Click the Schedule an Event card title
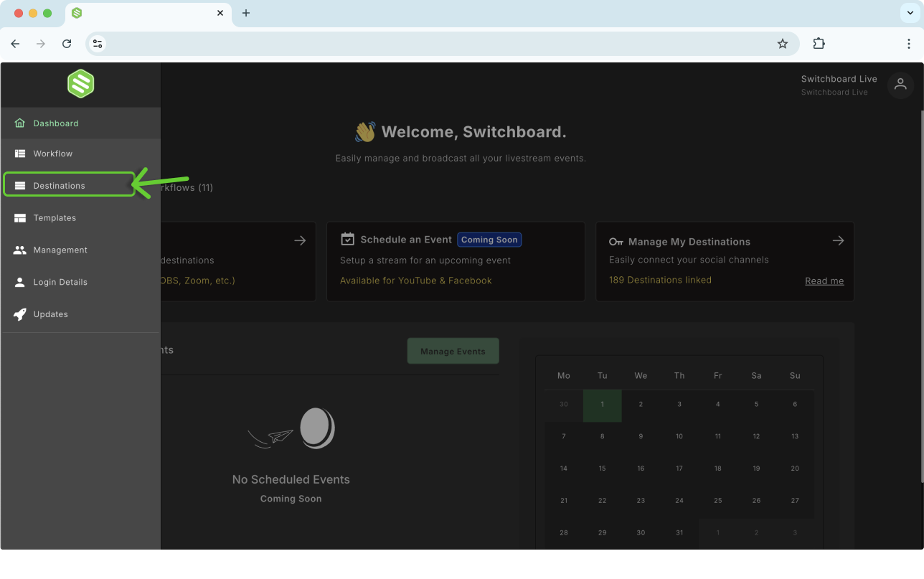This screenshot has width=924, height=579. coord(406,240)
